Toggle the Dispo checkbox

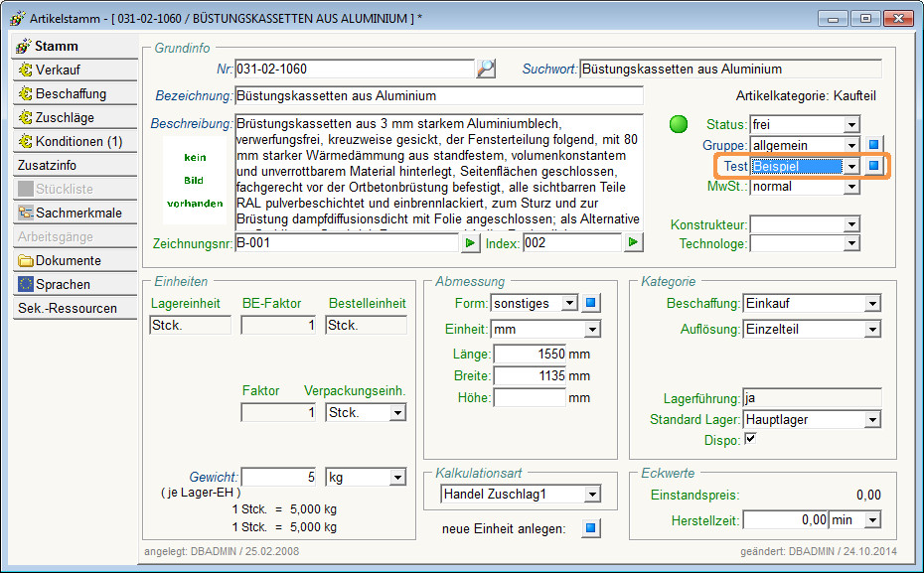pyautogui.click(x=750, y=439)
